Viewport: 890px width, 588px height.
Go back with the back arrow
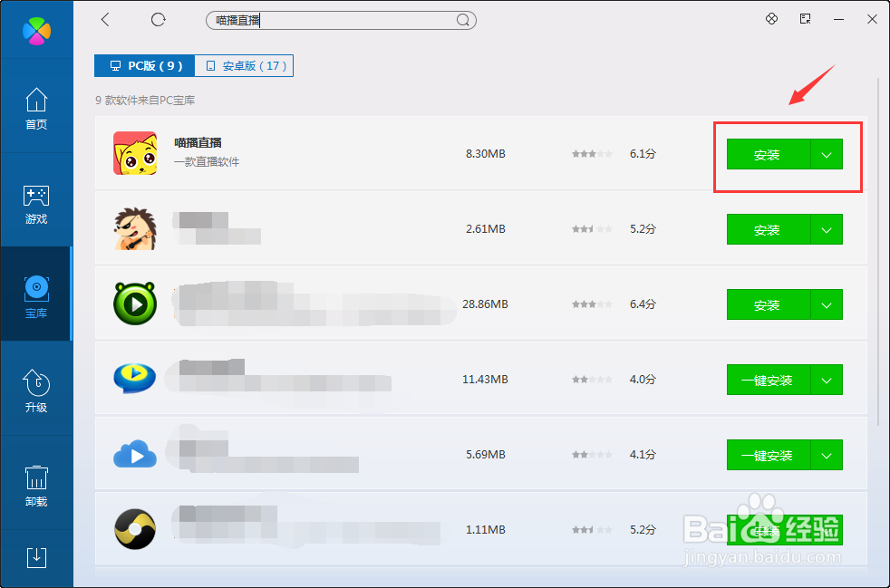click(105, 20)
